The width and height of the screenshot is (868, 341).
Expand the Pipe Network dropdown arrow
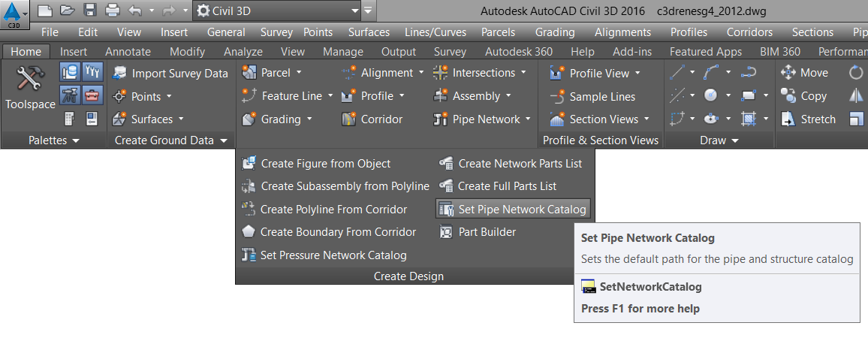528,119
